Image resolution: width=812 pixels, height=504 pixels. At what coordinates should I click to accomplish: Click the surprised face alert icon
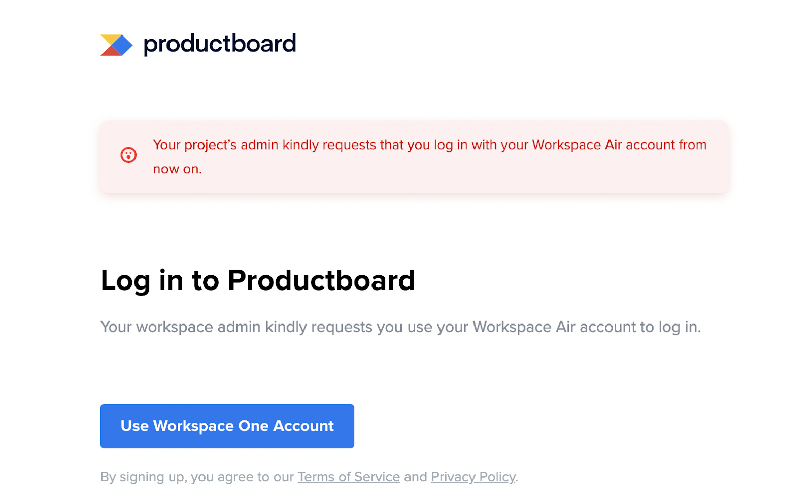(128, 155)
